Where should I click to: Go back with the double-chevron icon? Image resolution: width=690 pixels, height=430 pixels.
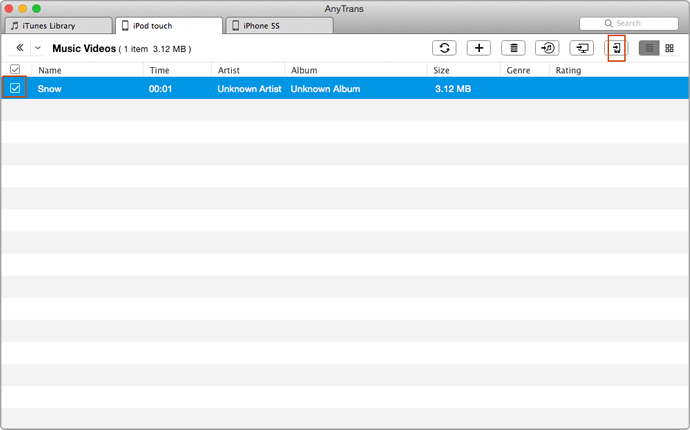click(20, 48)
